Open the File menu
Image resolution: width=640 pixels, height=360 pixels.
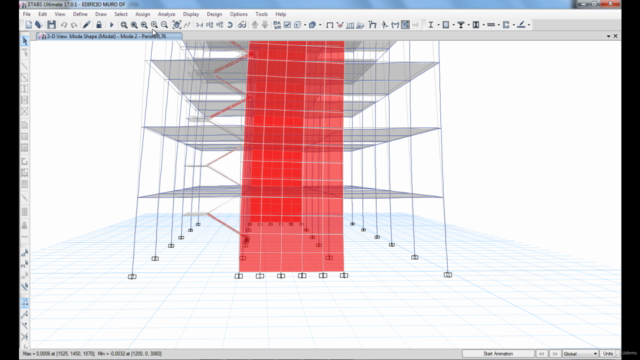point(27,14)
